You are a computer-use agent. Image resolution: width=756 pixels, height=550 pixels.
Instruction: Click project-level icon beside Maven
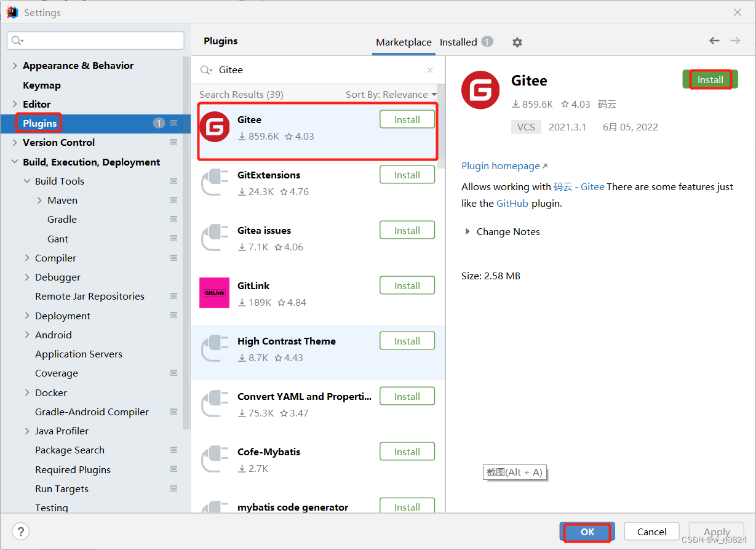pyautogui.click(x=174, y=201)
